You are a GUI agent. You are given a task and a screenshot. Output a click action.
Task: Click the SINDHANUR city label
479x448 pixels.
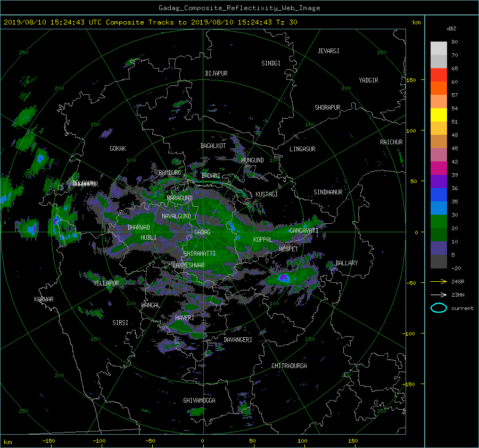(x=328, y=192)
